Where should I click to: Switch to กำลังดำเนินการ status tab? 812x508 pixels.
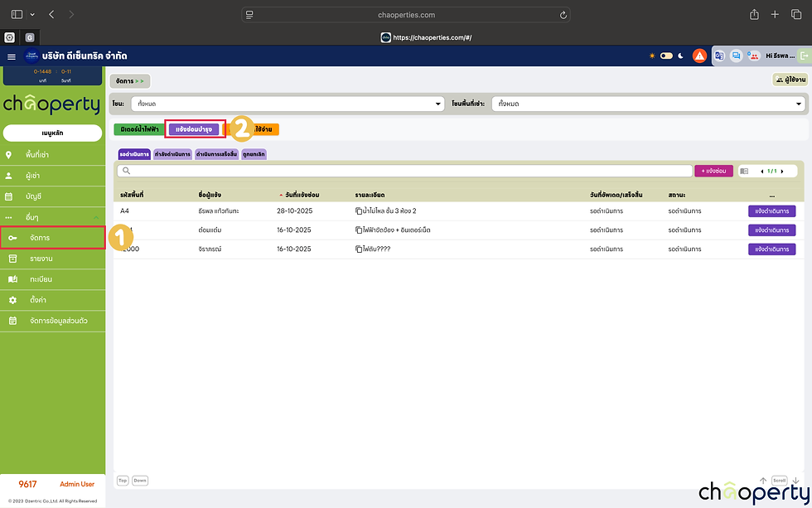(x=172, y=154)
